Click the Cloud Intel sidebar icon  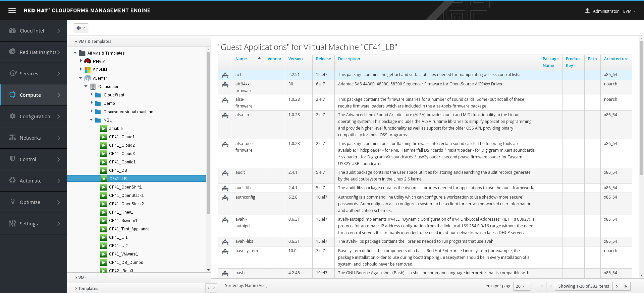pos(12,30)
